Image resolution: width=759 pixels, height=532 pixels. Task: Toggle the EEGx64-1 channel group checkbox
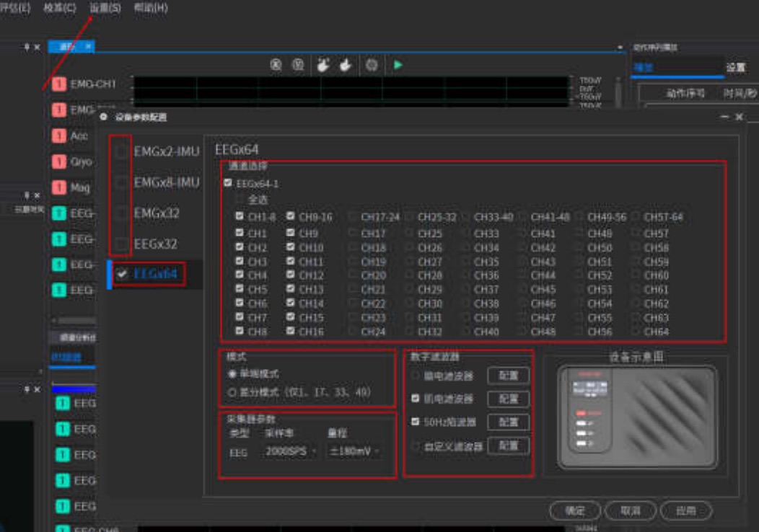(228, 183)
